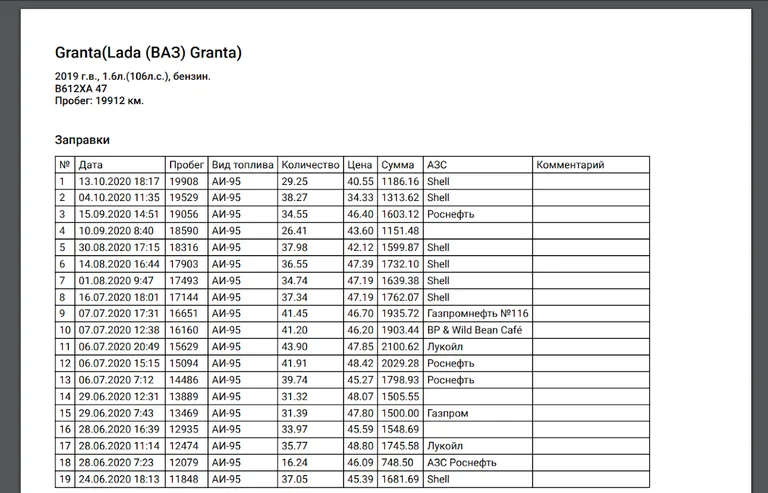
Task: Click the АЗС Роснефть cell
Action: click(462, 463)
